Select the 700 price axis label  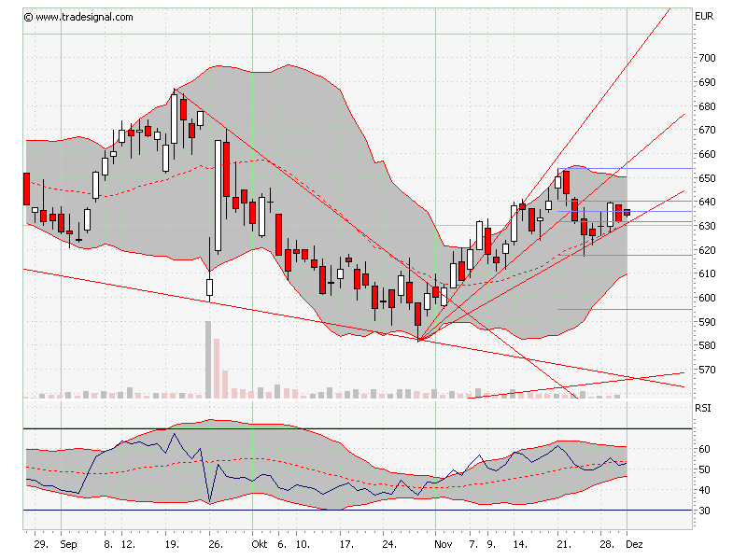[707, 58]
